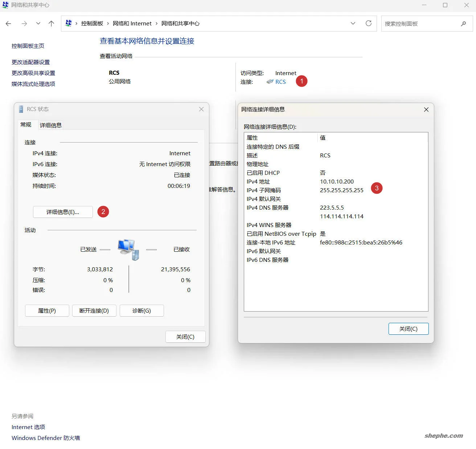The width and height of the screenshot is (476, 449).
Task: Click the forward navigation arrow
Action: pyautogui.click(x=24, y=24)
